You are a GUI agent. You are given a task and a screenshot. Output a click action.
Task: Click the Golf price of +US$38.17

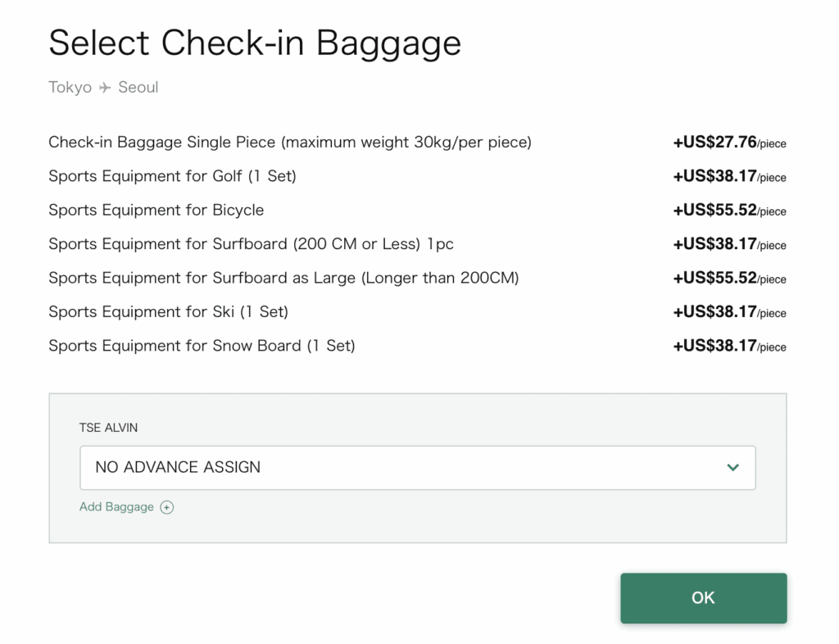pos(729,176)
